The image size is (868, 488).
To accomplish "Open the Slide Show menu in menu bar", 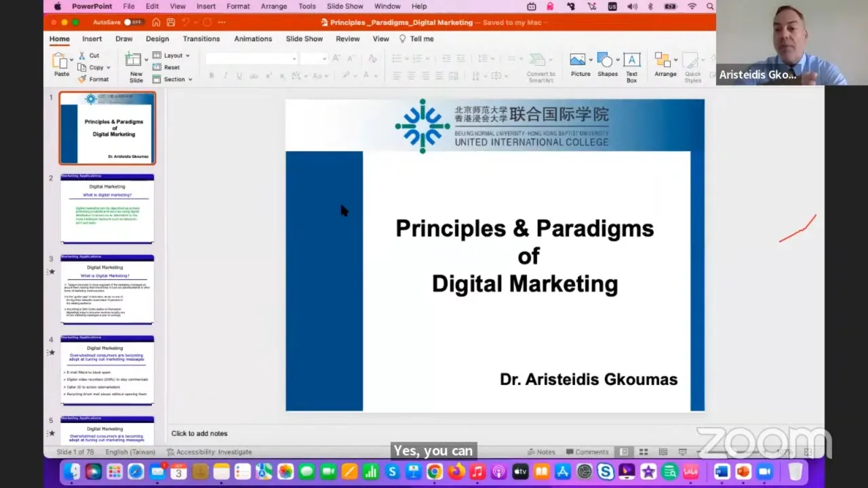I will (344, 6).
